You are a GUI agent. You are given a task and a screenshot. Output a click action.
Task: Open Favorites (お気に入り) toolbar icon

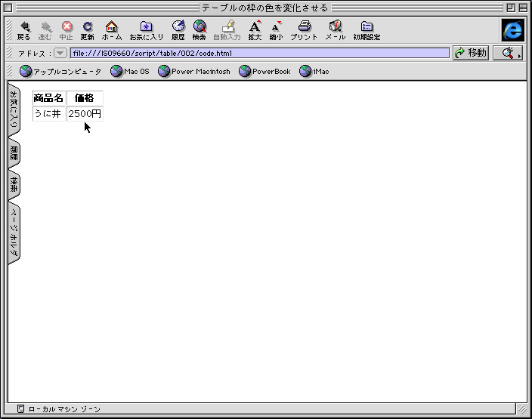[x=147, y=30]
